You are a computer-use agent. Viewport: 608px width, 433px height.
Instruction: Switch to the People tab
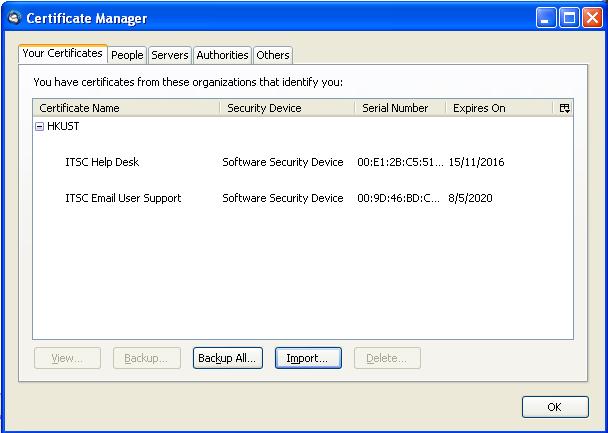(127, 55)
